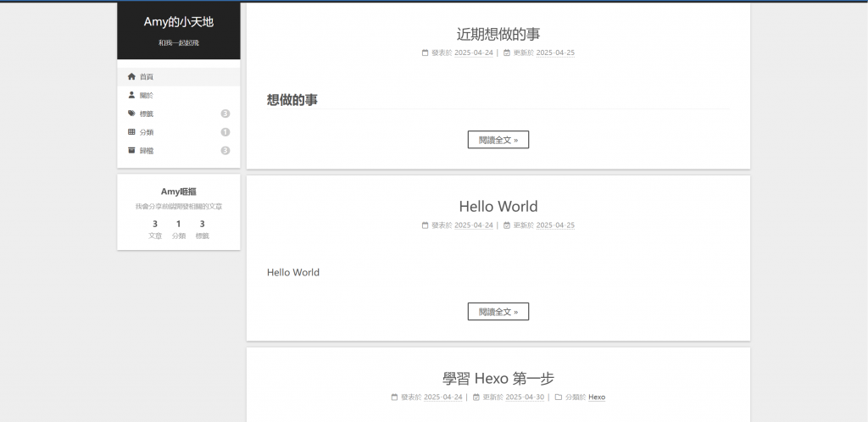Click the 2025-04-30 update date
868x422 pixels.
(525, 397)
